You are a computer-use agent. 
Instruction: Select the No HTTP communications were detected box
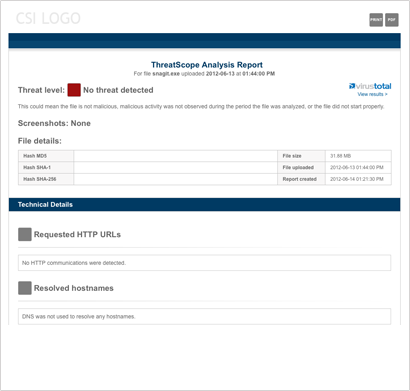[204, 263]
